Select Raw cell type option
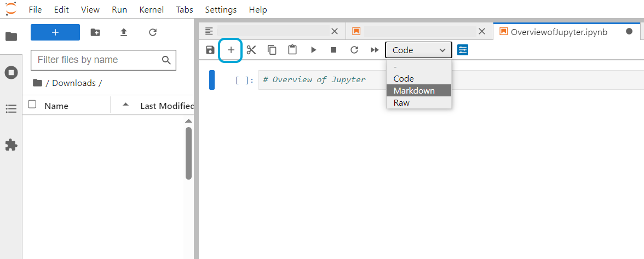Viewport: 644px width, 259px height. click(401, 102)
